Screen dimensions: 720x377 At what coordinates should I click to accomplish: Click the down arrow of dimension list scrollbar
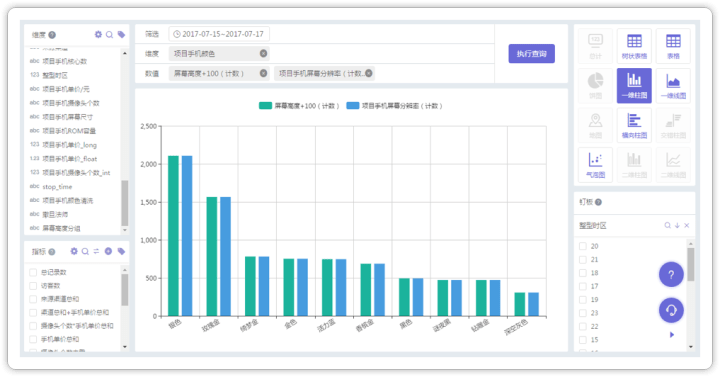click(x=124, y=230)
